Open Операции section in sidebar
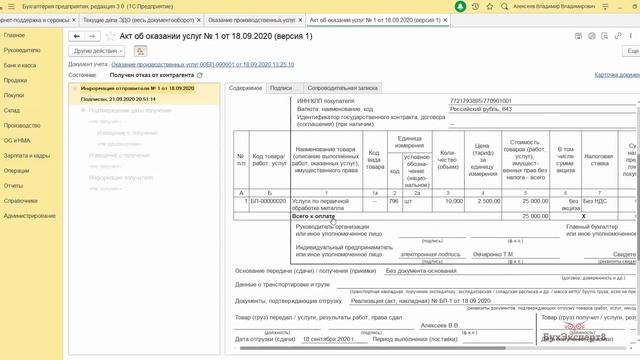Screen dimensions: 640x360 [17, 171]
